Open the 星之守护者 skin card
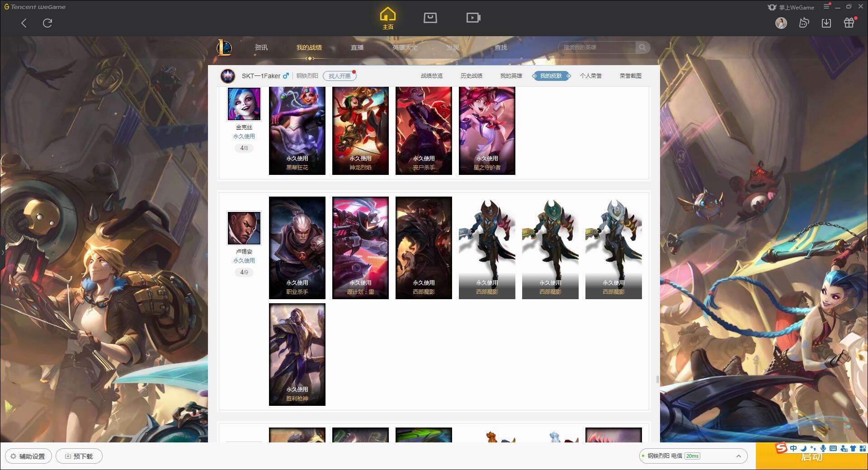Screen dimensions: 868x470 (487, 131)
